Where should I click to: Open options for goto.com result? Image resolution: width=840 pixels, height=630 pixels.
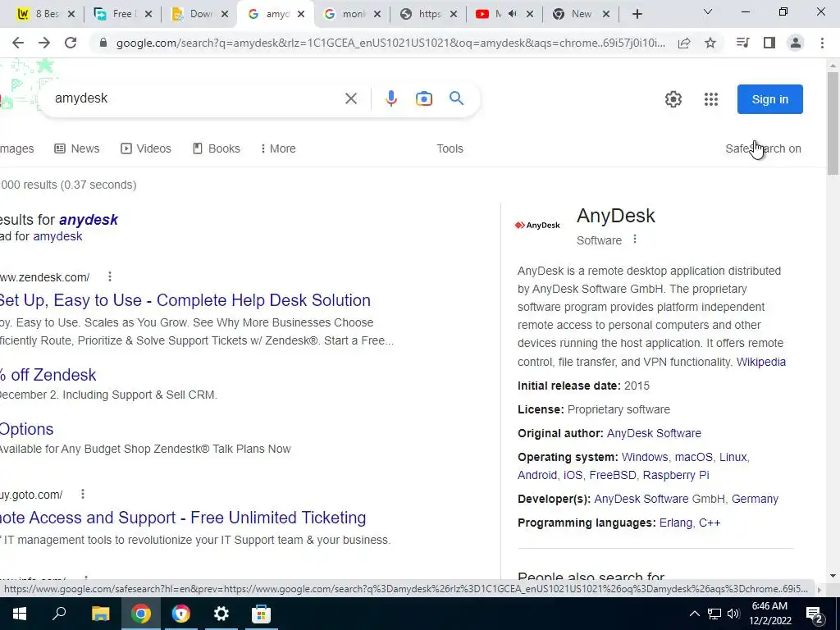click(x=83, y=494)
